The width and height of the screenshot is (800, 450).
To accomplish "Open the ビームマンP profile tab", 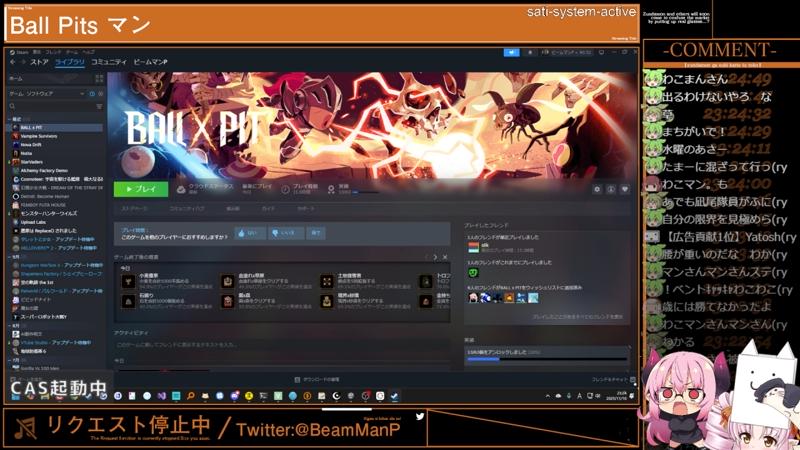I will click(x=150, y=62).
